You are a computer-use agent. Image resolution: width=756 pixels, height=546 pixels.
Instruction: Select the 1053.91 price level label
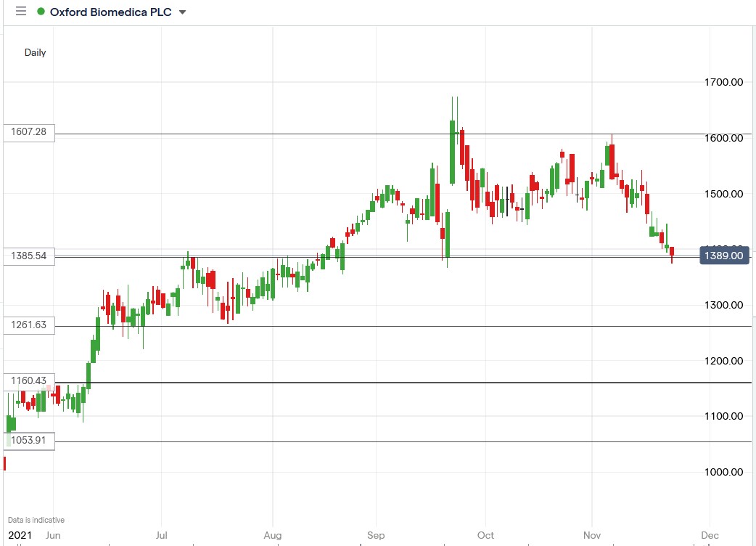29,440
